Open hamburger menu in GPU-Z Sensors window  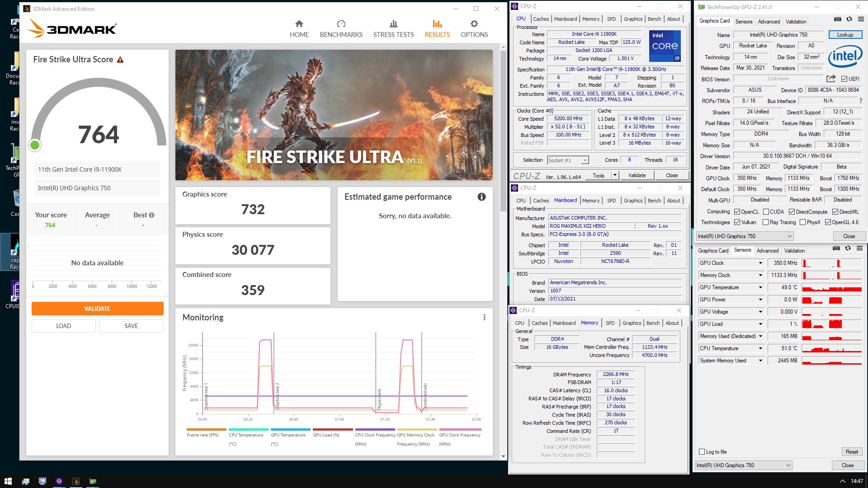[x=859, y=249]
